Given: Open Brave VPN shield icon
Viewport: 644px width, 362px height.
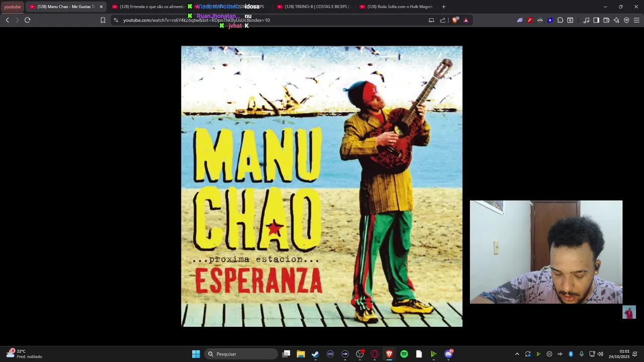Looking at the screenshot, I should pyautogui.click(x=626, y=20).
